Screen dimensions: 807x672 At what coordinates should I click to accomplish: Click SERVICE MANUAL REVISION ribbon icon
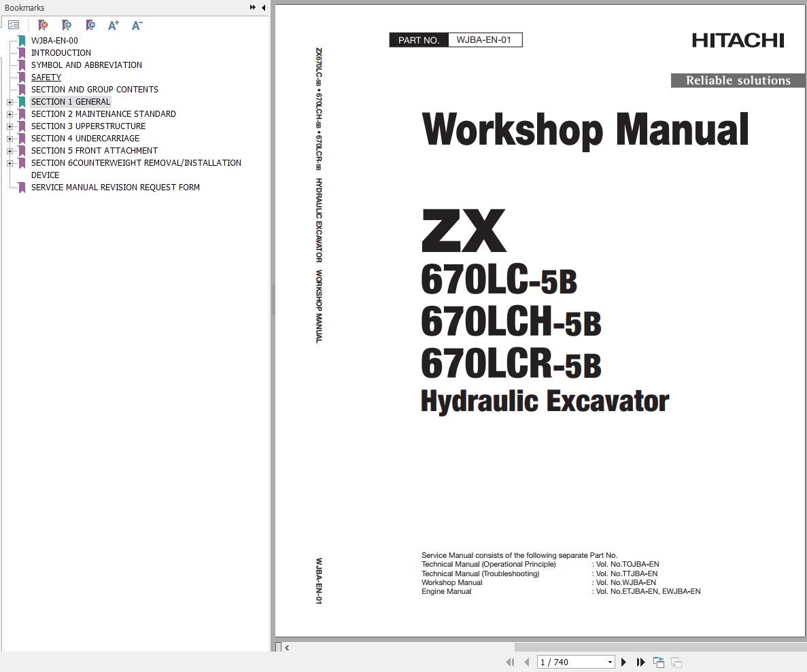coord(22,188)
